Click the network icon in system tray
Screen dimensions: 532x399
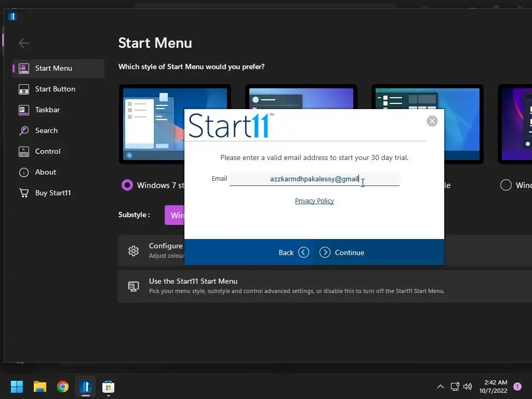tap(455, 387)
